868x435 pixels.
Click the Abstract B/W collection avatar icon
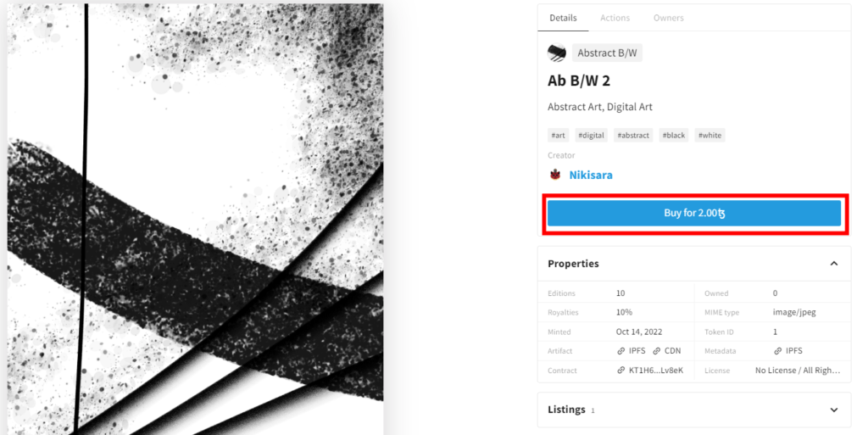556,53
